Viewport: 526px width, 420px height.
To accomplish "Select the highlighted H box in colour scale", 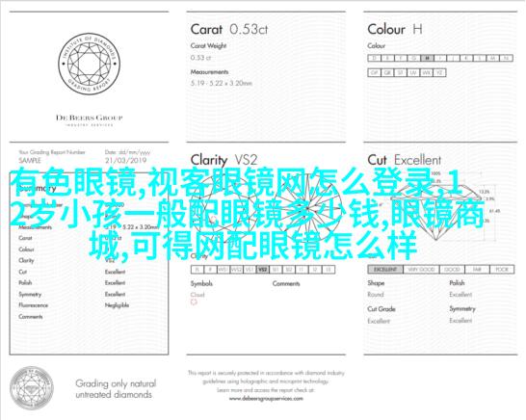I will [427, 58].
